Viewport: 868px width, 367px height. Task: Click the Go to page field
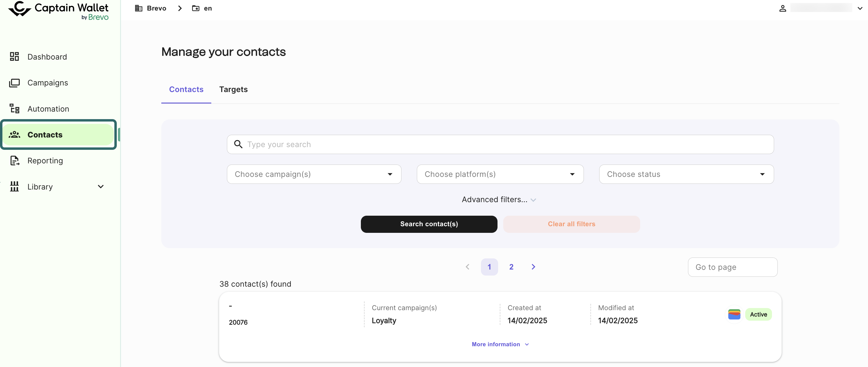click(732, 267)
